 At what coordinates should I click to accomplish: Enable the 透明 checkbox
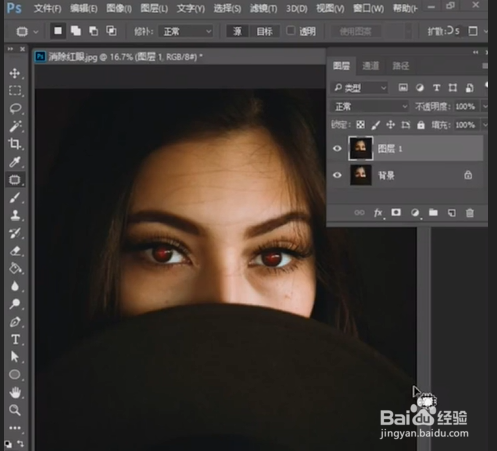(290, 31)
